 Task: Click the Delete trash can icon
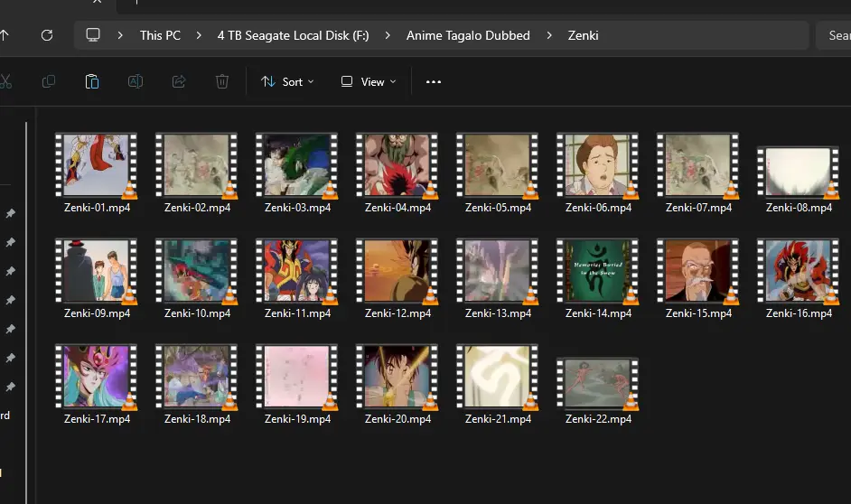222,81
